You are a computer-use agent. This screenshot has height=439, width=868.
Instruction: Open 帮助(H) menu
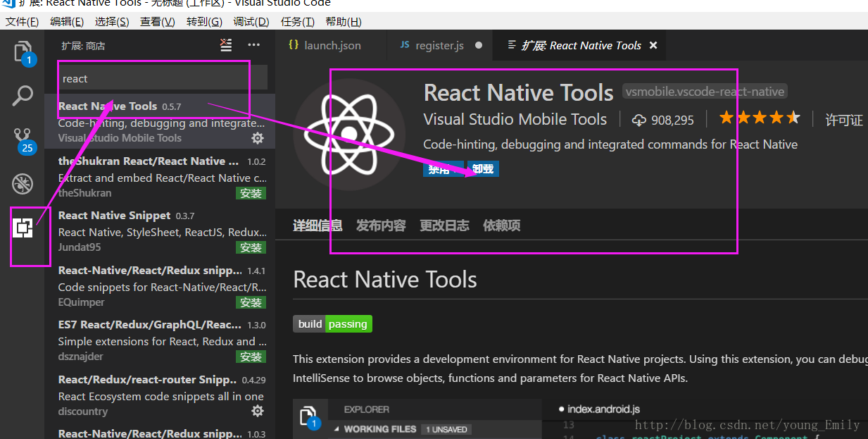(x=344, y=22)
